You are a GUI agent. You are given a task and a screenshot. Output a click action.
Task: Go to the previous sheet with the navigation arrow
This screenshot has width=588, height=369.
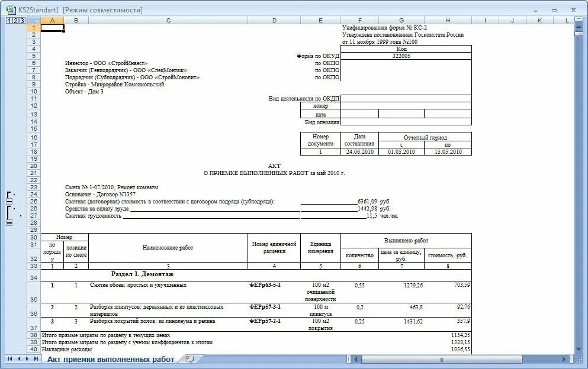click(x=19, y=359)
